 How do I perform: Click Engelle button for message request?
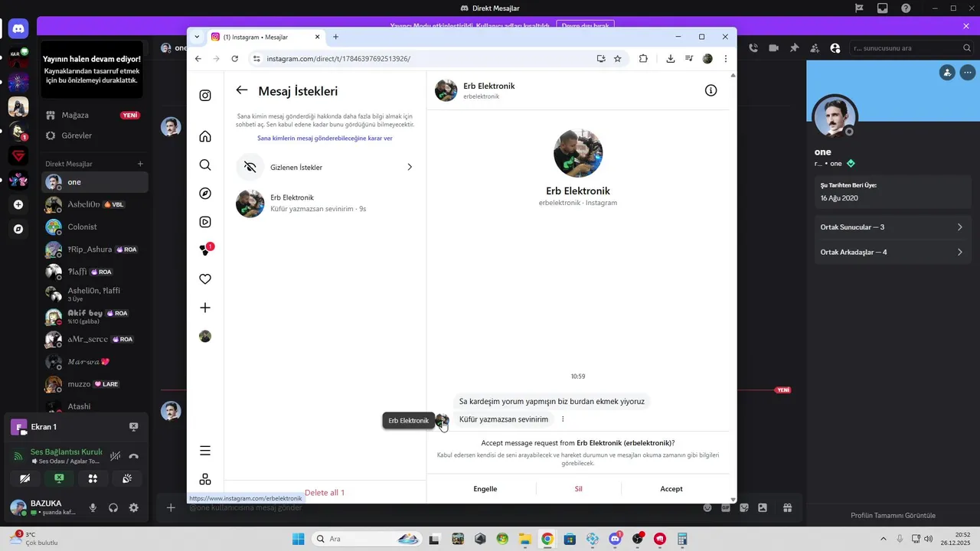[x=485, y=489]
